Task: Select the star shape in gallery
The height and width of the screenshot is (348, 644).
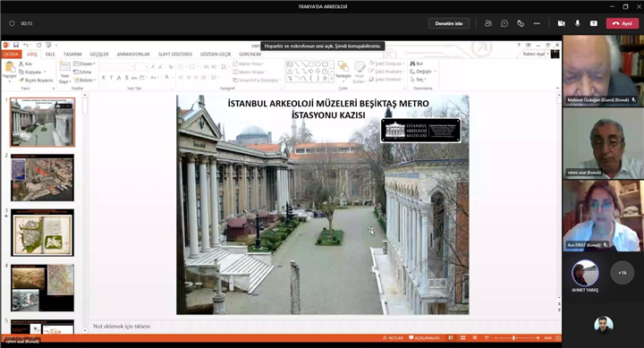Action: click(x=325, y=78)
